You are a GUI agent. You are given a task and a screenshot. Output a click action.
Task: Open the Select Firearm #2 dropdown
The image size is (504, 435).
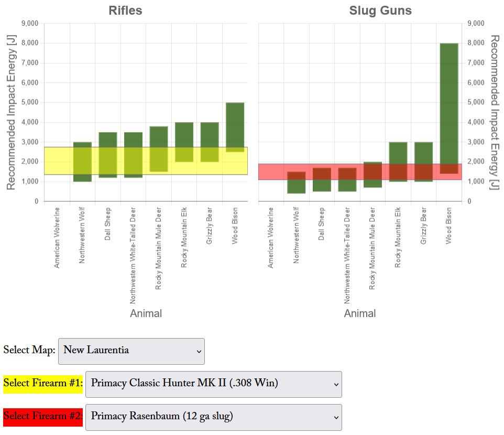(x=214, y=417)
